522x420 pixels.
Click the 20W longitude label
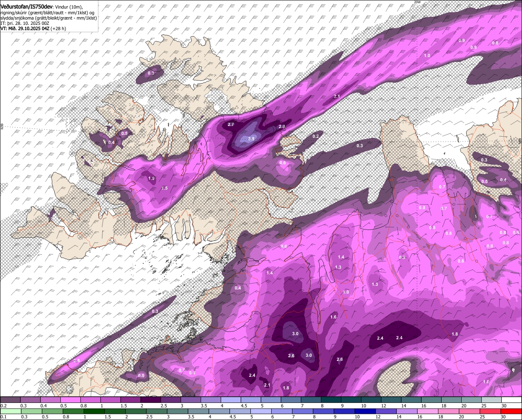click(x=417, y=2)
